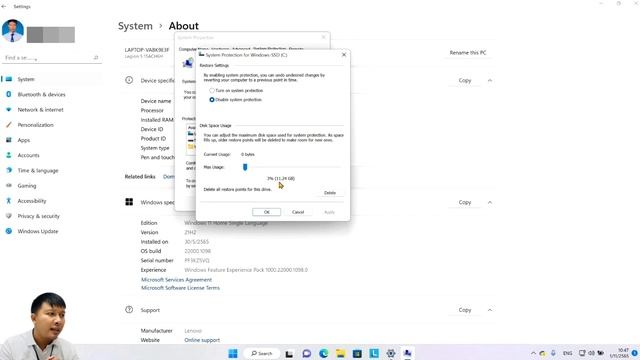
Task: Click the user profile avatar picture
Action: tap(12, 30)
